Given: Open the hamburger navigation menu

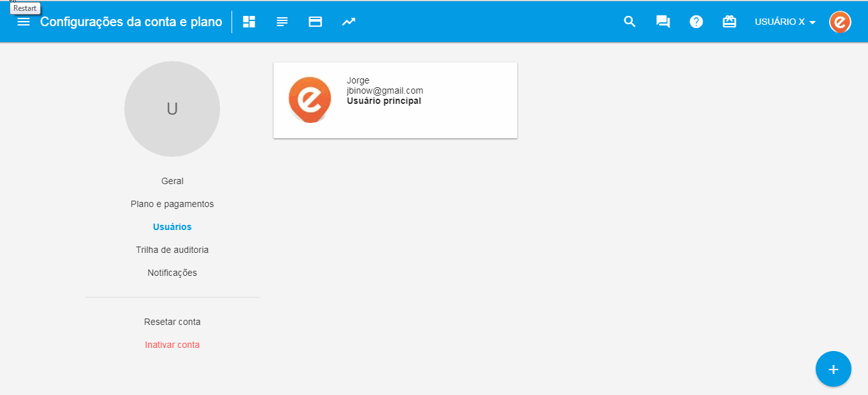Looking at the screenshot, I should [x=24, y=22].
